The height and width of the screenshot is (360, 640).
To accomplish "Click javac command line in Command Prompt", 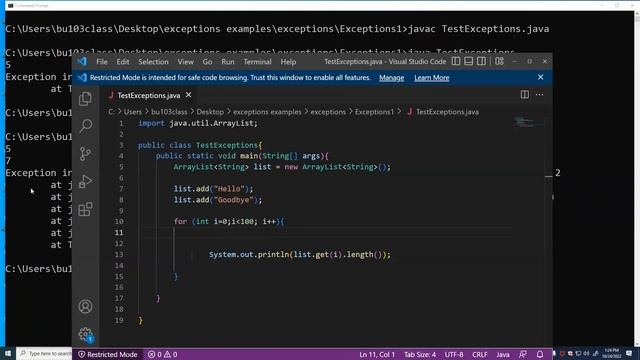I will tap(277, 29).
